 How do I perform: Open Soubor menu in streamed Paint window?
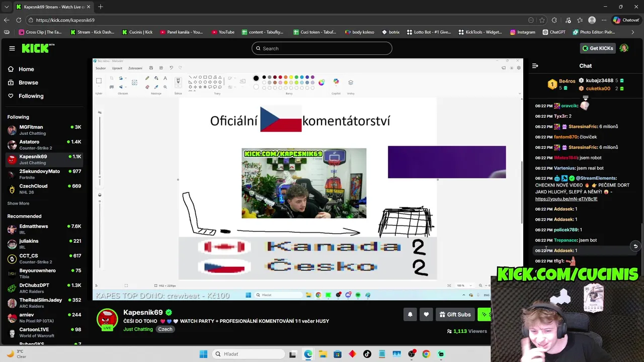coord(101,68)
